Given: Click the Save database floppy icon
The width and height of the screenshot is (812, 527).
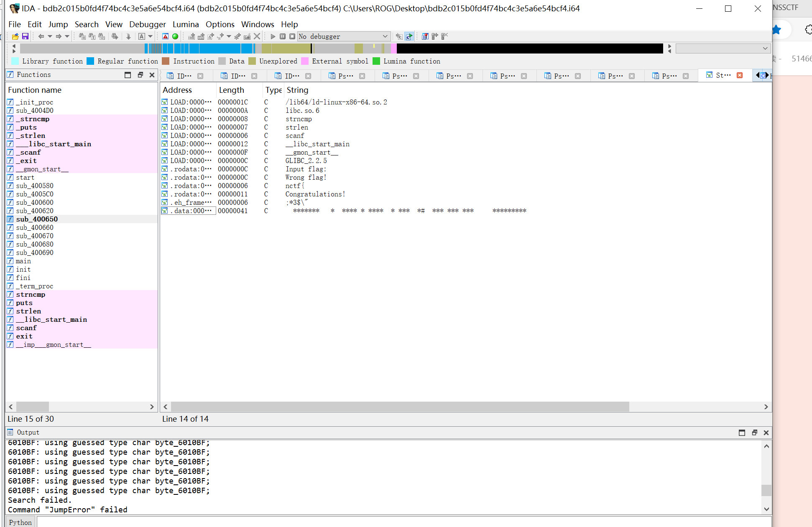Looking at the screenshot, I should tap(25, 36).
